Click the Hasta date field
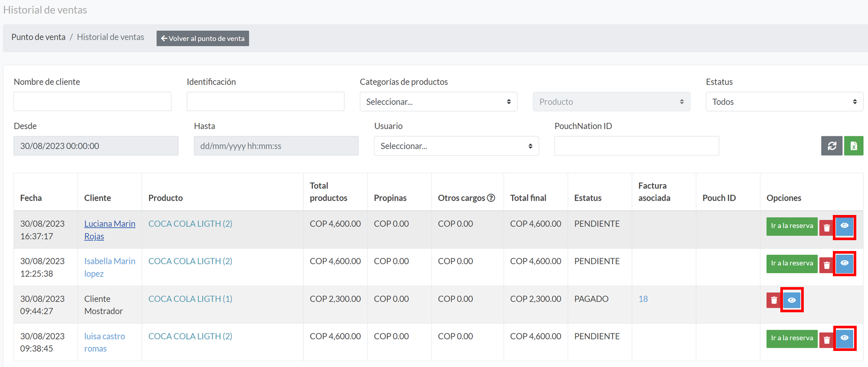The height and width of the screenshot is (367, 868). point(276,146)
